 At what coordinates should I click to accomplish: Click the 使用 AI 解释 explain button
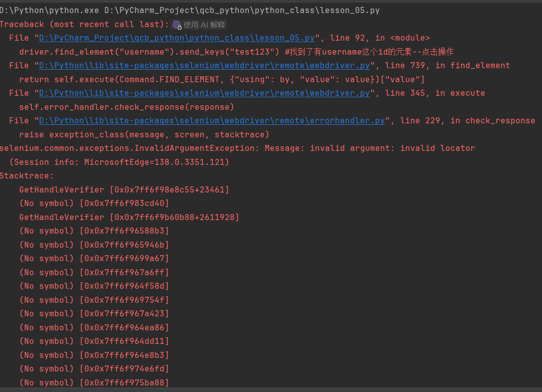click(199, 25)
